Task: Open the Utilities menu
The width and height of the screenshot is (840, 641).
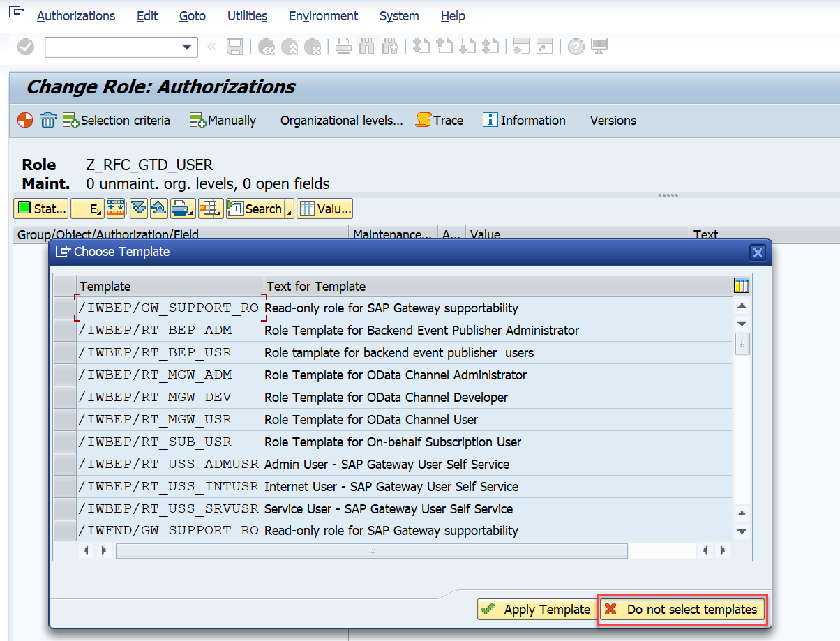Action: pos(247,15)
